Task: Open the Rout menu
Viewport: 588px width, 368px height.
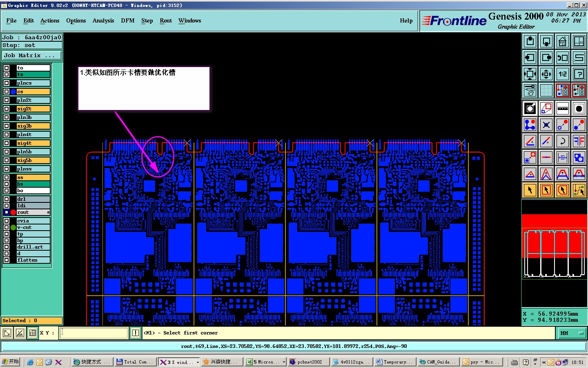Action: tap(166, 20)
